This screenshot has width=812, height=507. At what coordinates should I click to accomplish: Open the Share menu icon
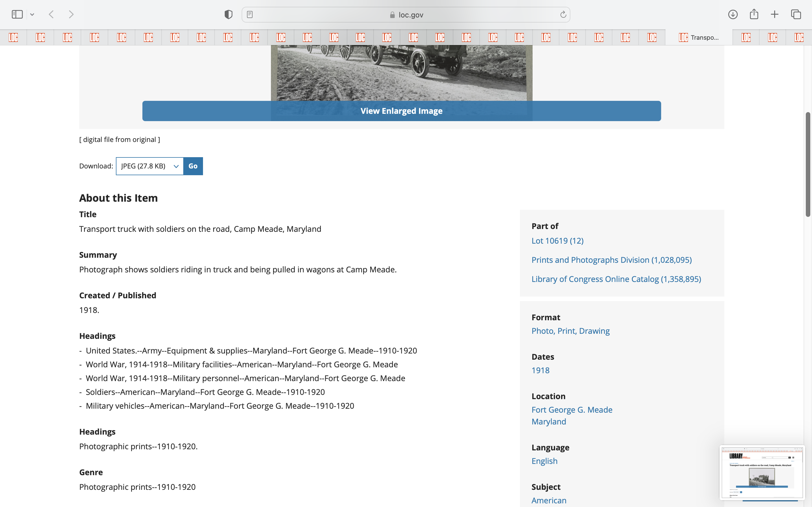(754, 14)
